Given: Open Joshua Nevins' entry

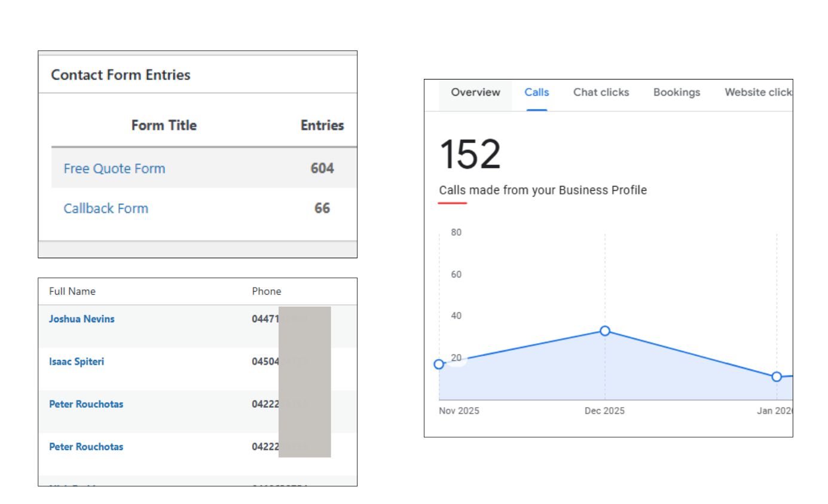Looking at the screenshot, I should coord(82,319).
